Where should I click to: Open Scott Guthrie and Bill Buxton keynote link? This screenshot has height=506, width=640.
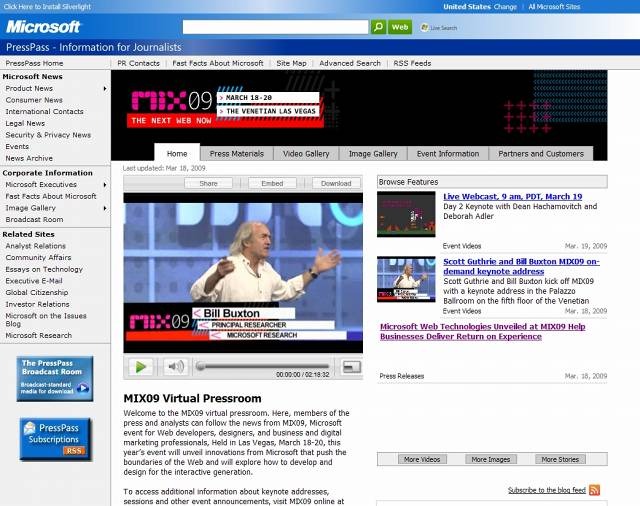click(x=521, y=266)
